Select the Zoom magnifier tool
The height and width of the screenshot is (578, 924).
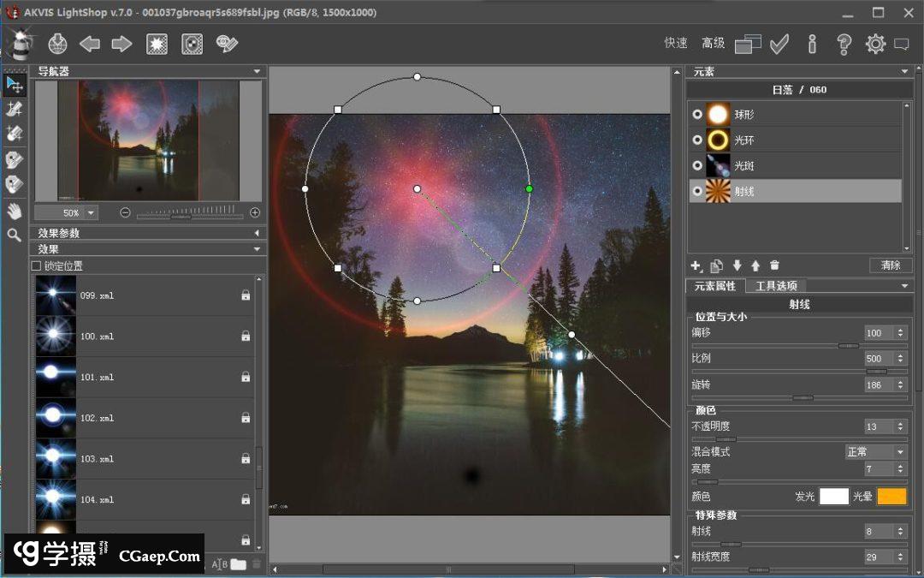coord(15,235)
